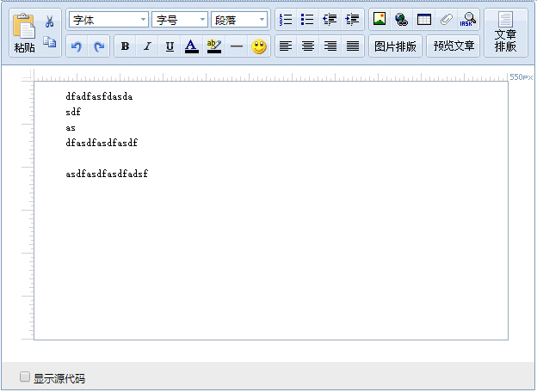Insert a table using table icon
The width and height of the screenshot is (537, 392).
click(x=424, y=20)
